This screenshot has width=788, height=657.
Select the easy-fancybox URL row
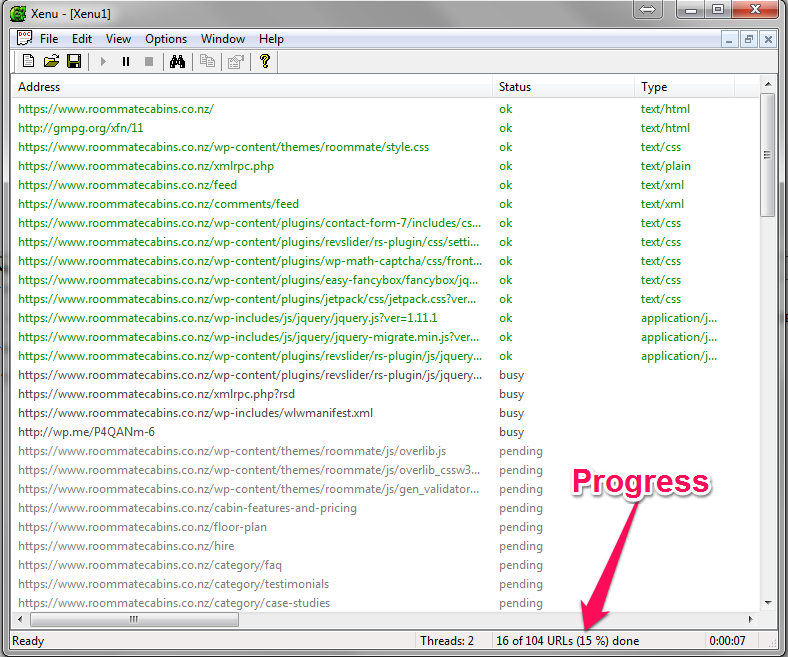(385, 280)
